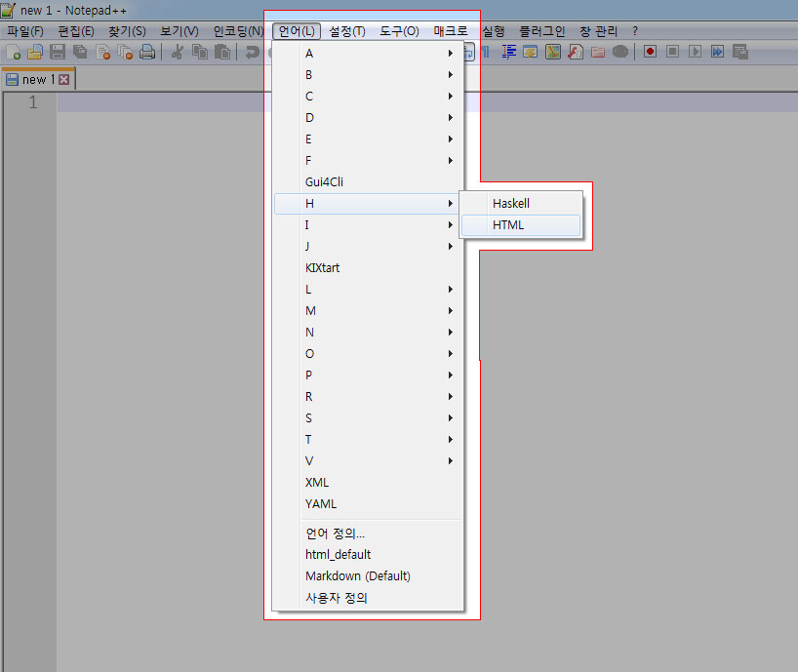The height and width of the screenshot is (672, 798).
Task: Click the Save All toolbar icon
Action: tap(80, 52)
